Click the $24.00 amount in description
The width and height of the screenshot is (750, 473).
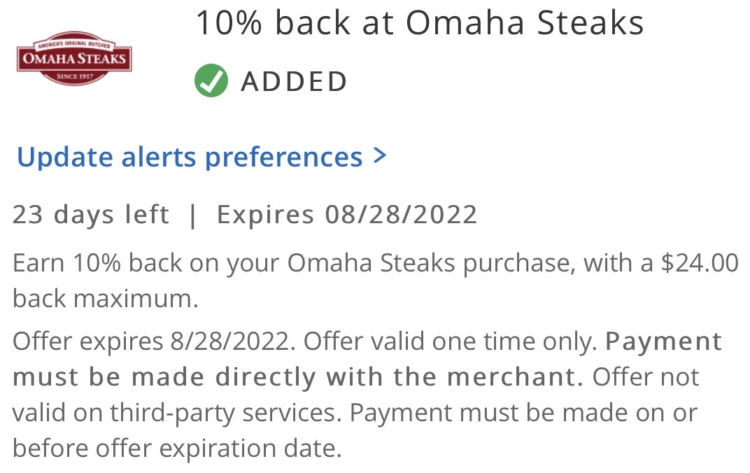(699, 263)
